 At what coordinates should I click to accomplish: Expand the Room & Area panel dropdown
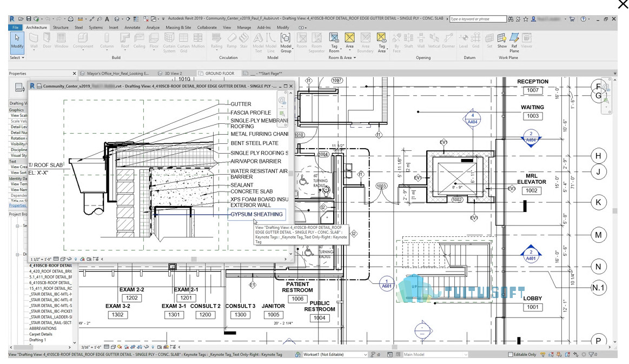(x=342, y=57)
